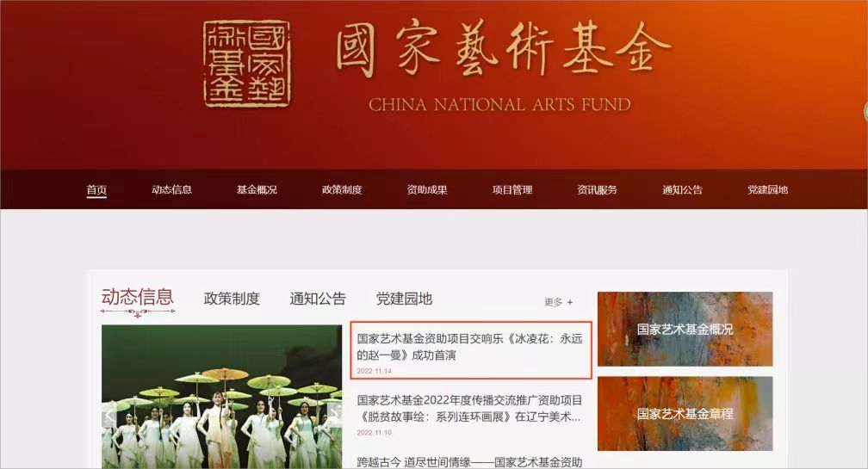Viewport: 868px width, 469px height.
Task: Click the red seal logo stamp
Action: tap(247, 65)
